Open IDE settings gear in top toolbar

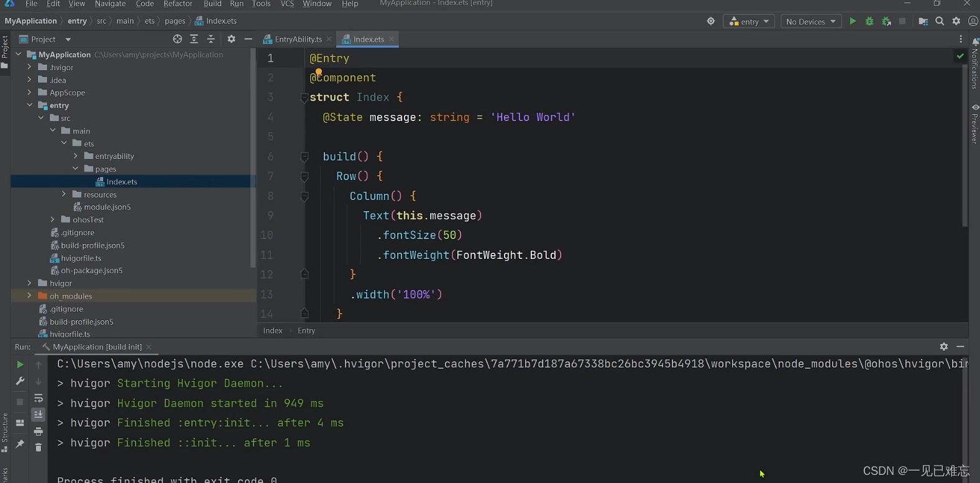[x=956, y=21]
